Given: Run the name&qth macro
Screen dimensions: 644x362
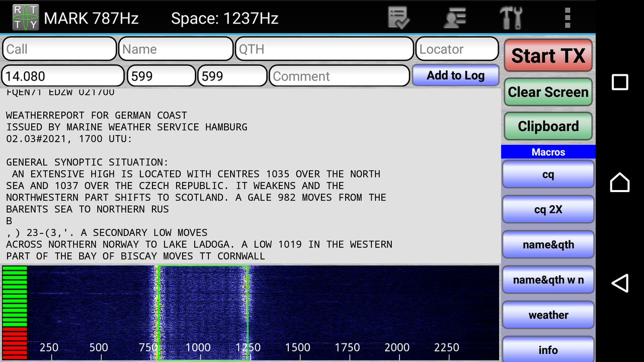Looking at the screenshot, I should (x=548, y=245).
